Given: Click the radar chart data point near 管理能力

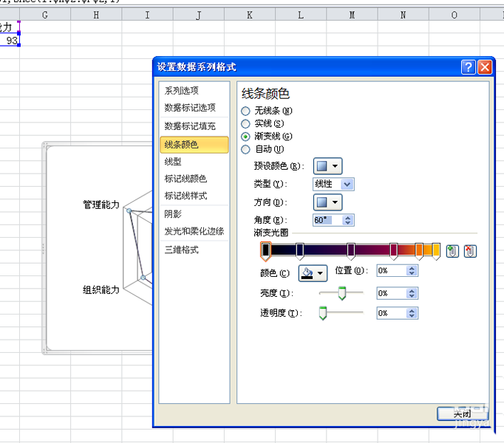Looking at the screenshot, I should [x=129, y=210].
